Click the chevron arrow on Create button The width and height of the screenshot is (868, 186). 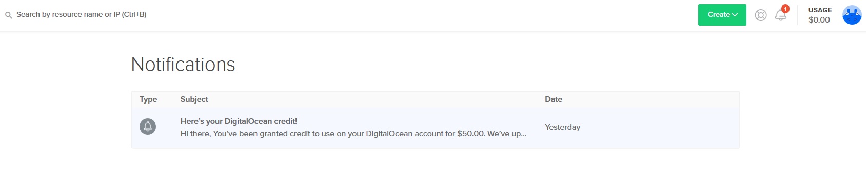[x=735, y=15]
